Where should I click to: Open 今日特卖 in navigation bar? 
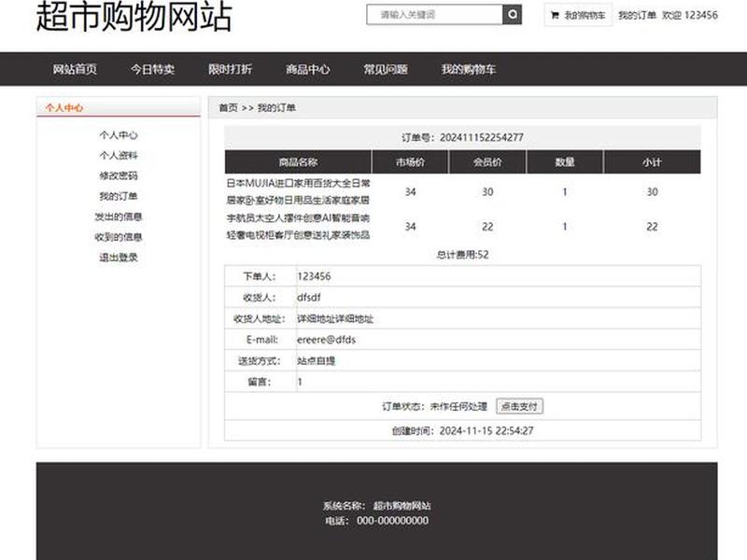click(152, 69)
